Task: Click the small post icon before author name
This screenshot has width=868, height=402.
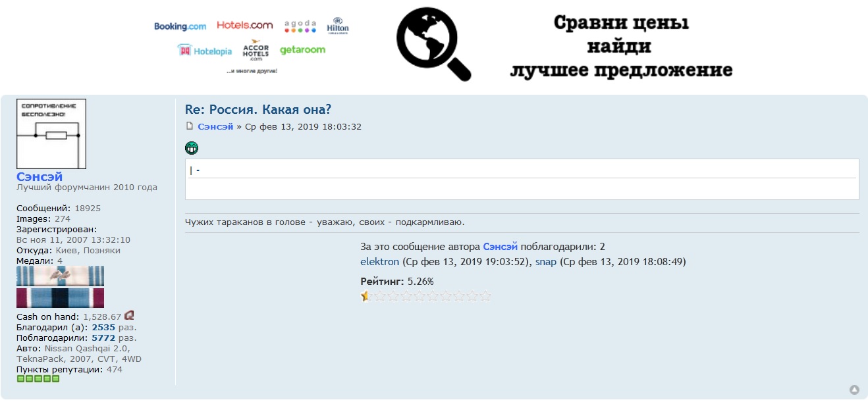Action: click(190, 126)
